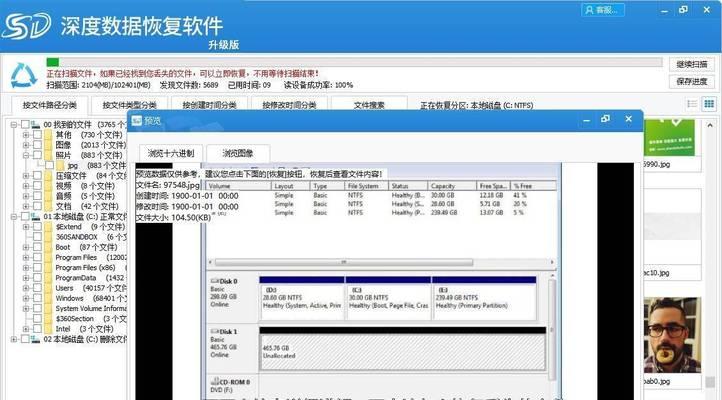722x400 pixels.
Task: Select the man with glasses thumbnail
Action: click(672, 335)
